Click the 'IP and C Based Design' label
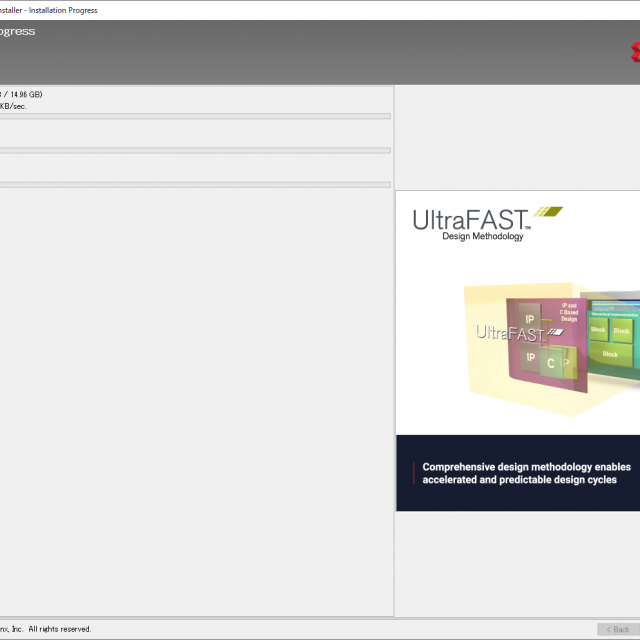 pos(569,310)
